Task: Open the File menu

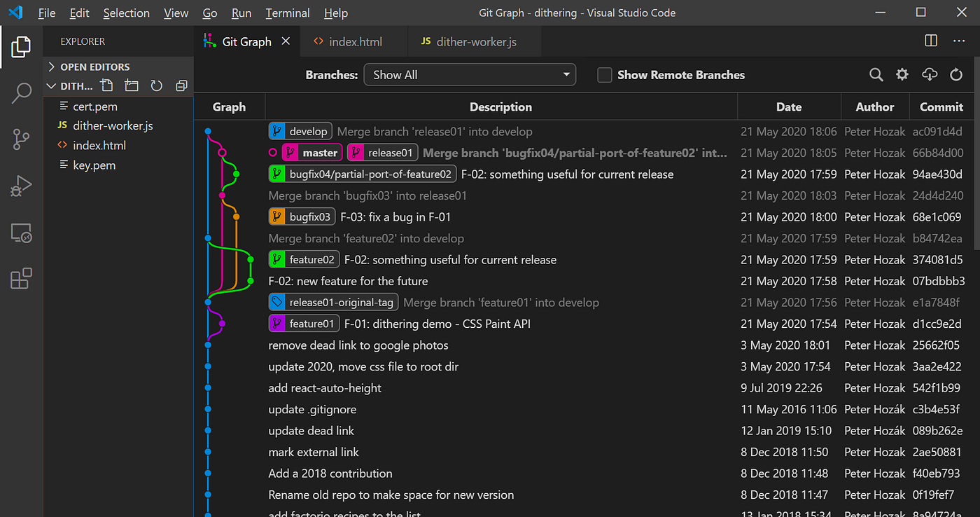Action: [x=47, y=13]
